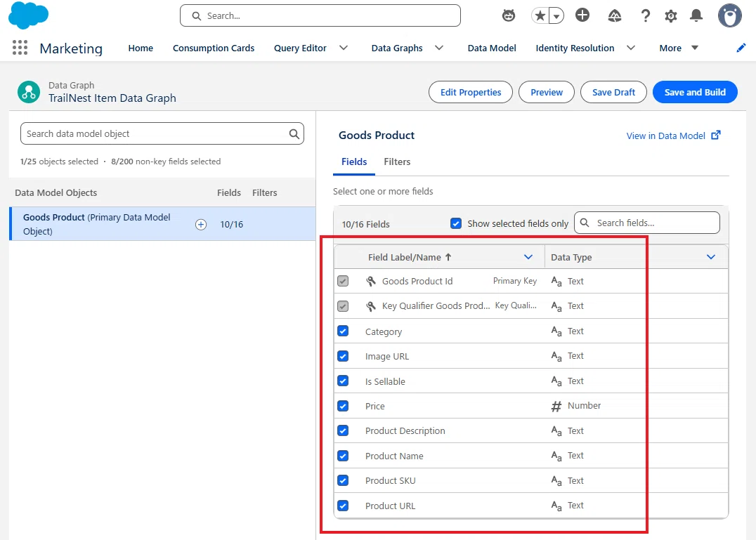This screenshot has height=540, width=756.
Task: Click the external link icon beside View in Data Model
Action: pyautogui.click(x=716, y=136)
